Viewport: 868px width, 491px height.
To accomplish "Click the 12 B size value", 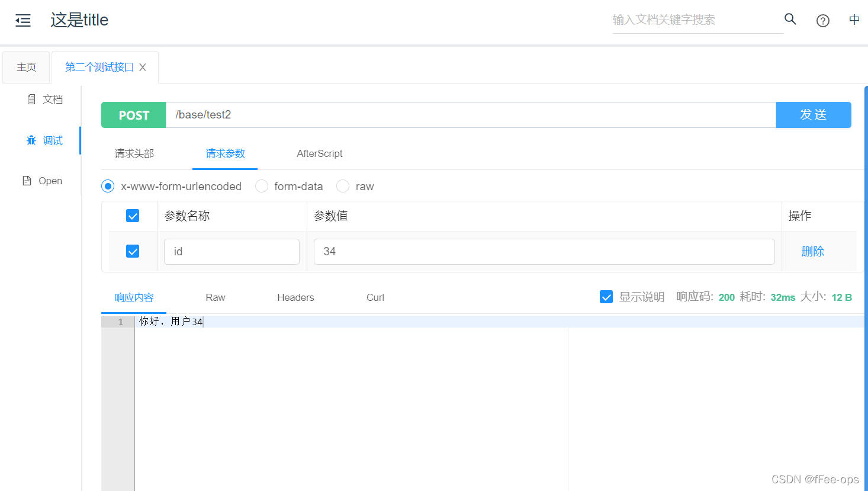I will tap(841, 297).
